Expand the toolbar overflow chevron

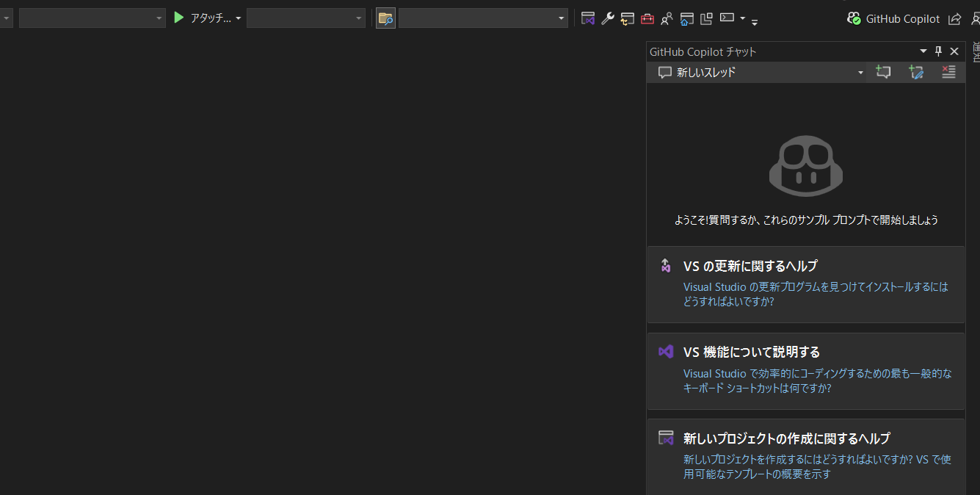[754, 21]
